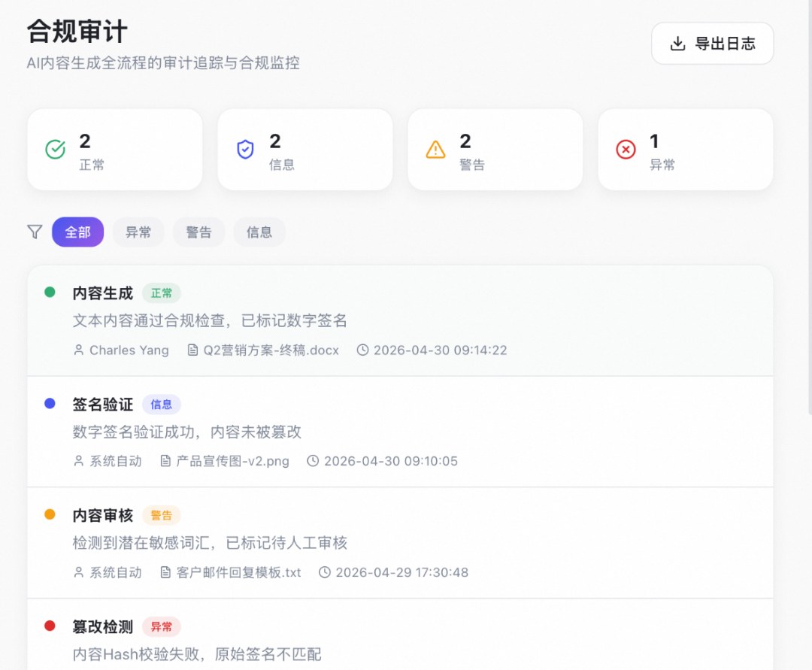The height and width of the screenshot is (670, 812).
Task: Select the 警告 filter tab
Action: click(x=198, y=232)
